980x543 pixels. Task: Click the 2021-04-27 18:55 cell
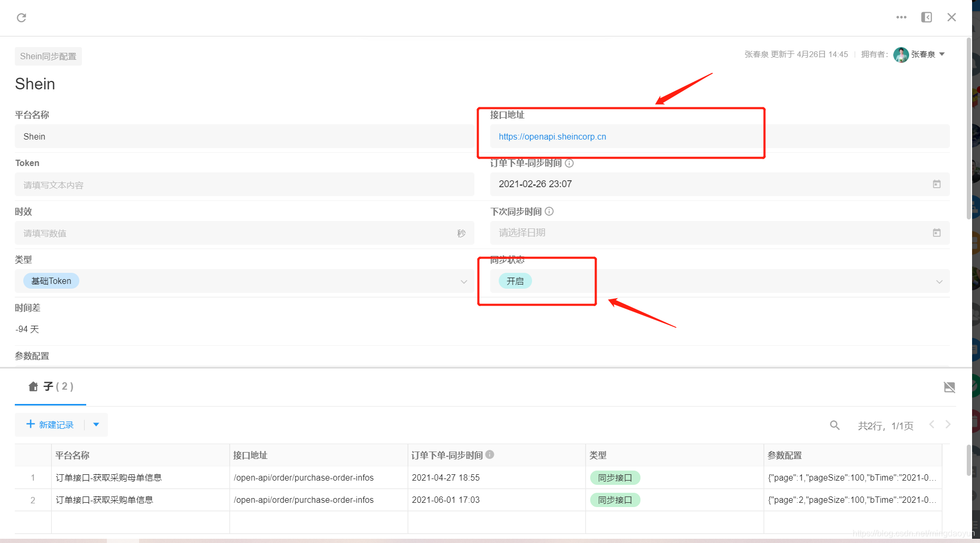[497, 477]
